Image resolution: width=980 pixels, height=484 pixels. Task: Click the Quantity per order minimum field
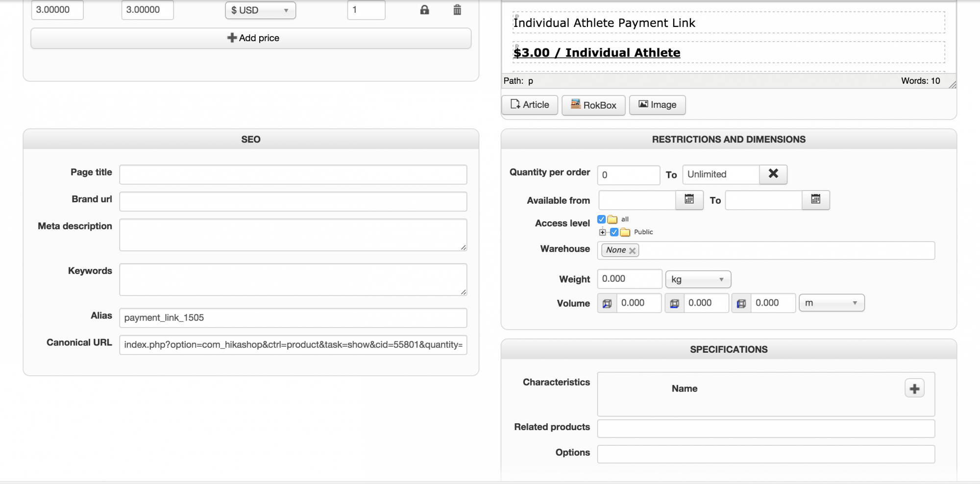(629, 175)
